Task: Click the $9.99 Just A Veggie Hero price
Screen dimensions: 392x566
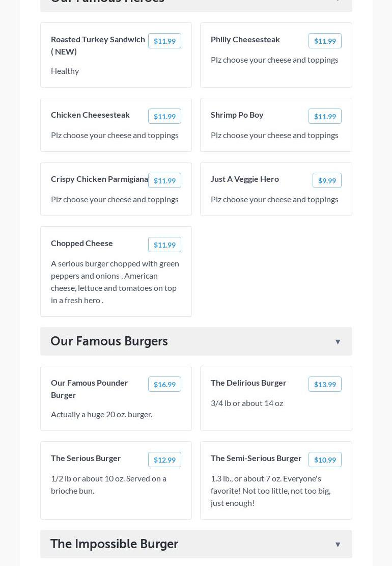Action: tap(327, 181)
